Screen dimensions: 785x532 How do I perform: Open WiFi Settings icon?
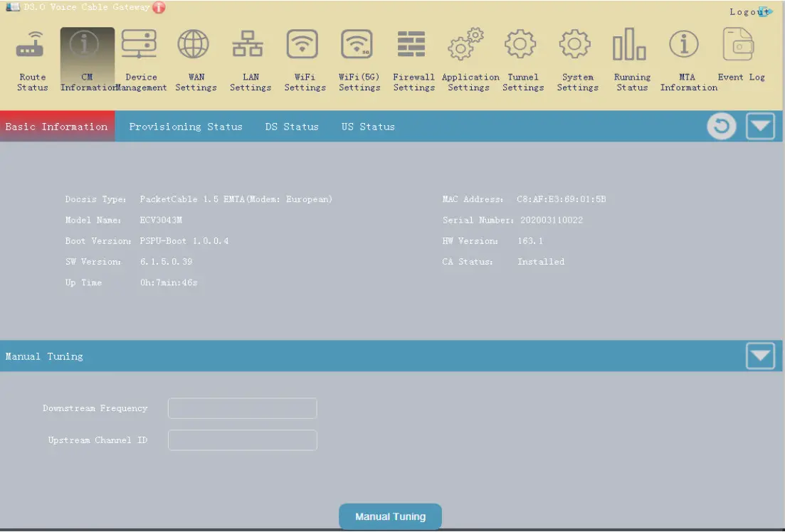click(x=302, y=44)
